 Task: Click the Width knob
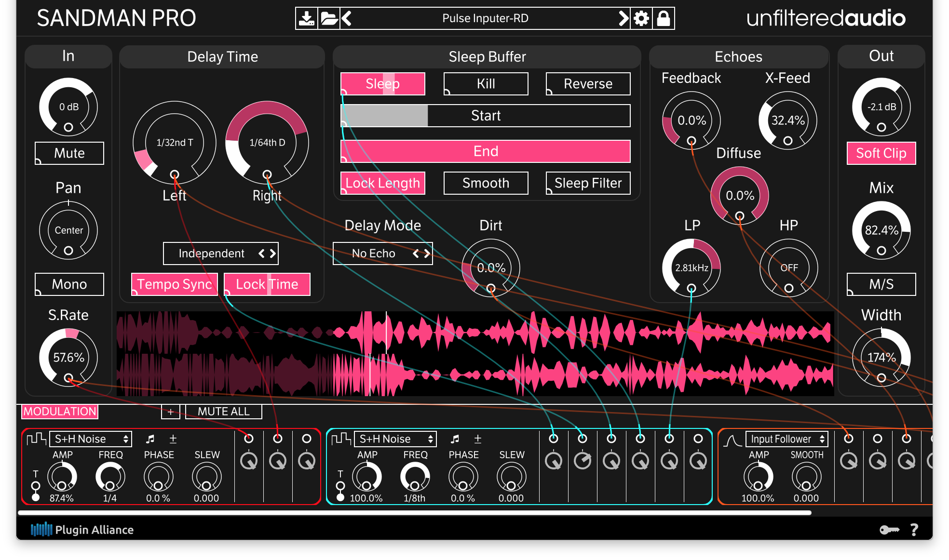[x=881, y=358]
